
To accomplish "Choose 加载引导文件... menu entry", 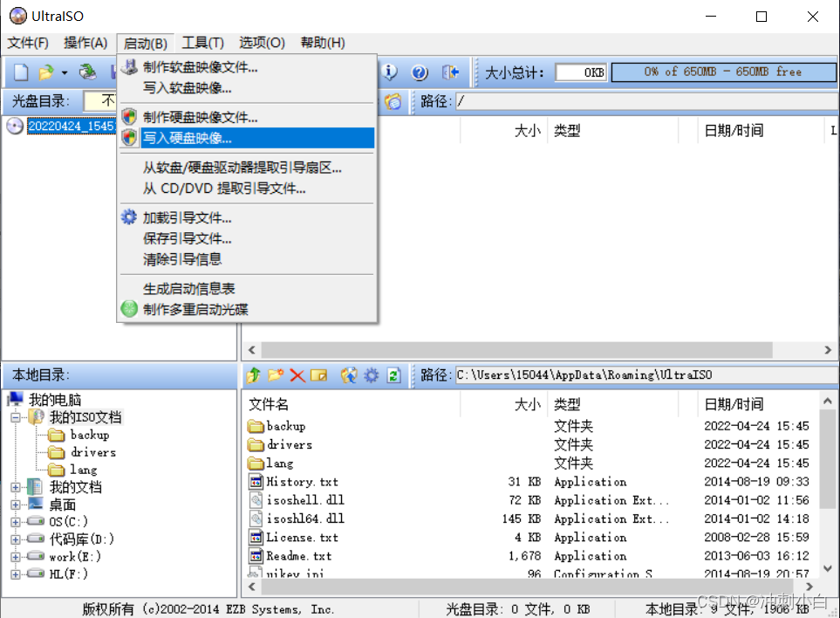I will 247,218.
